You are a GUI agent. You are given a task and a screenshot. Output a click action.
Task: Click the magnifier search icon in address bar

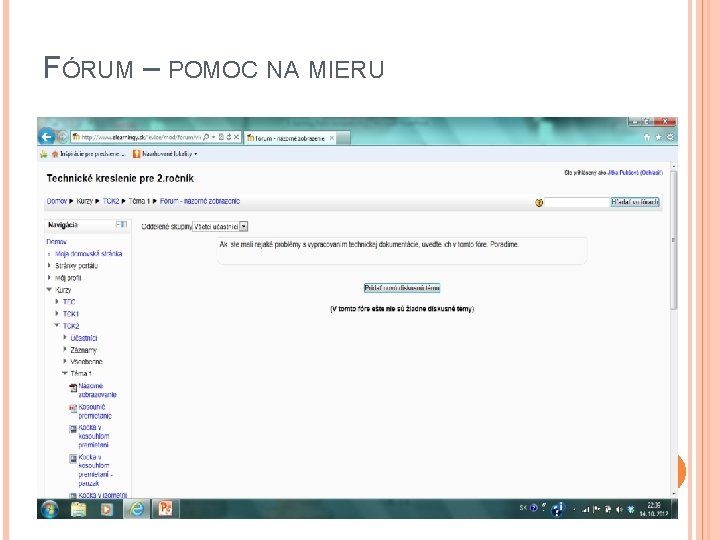point(206,137)
